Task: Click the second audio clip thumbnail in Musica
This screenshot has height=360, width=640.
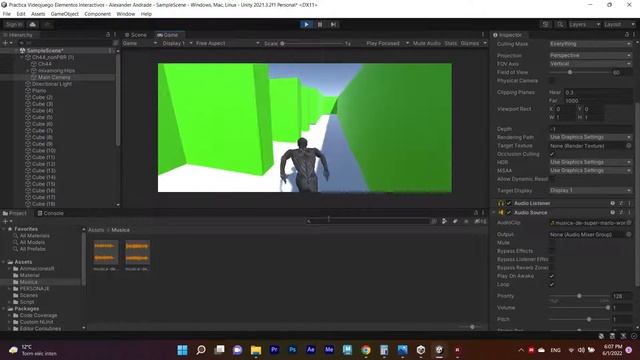Action: click(137, 252)
